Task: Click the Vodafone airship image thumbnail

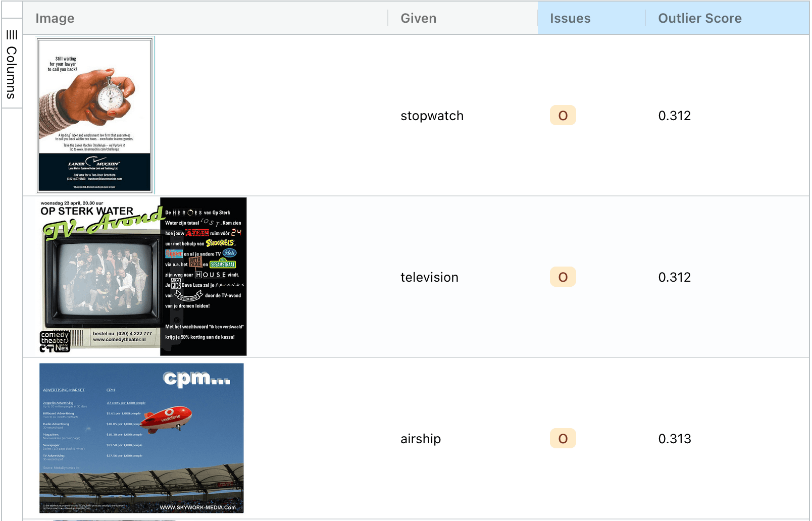Action: (x=141, y=438)
